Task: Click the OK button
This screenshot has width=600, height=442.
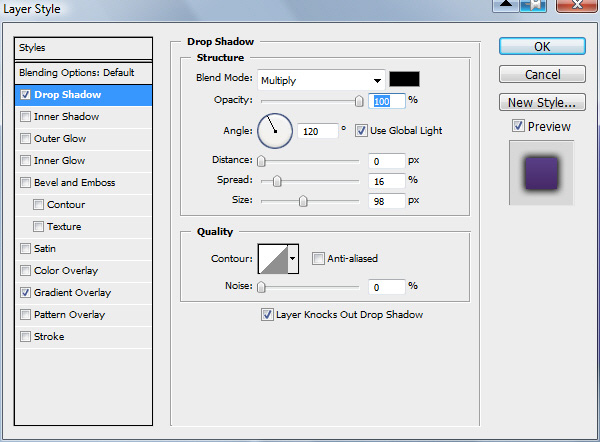Action: pyautogui.click(x=542, y=46)
